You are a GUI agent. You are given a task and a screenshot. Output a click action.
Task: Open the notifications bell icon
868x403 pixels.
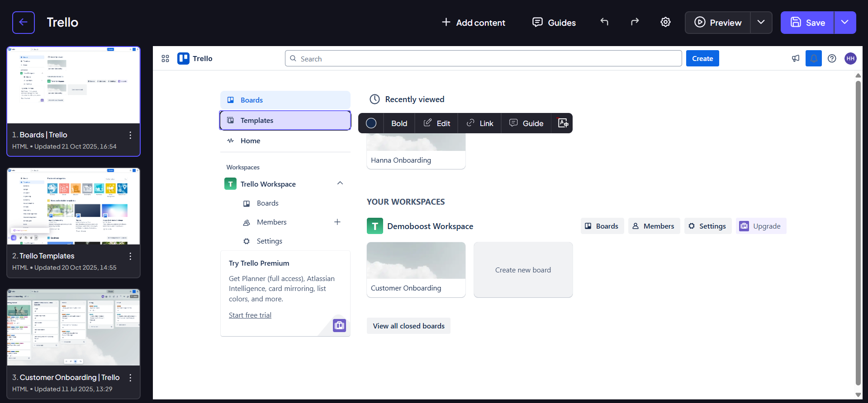814,58
